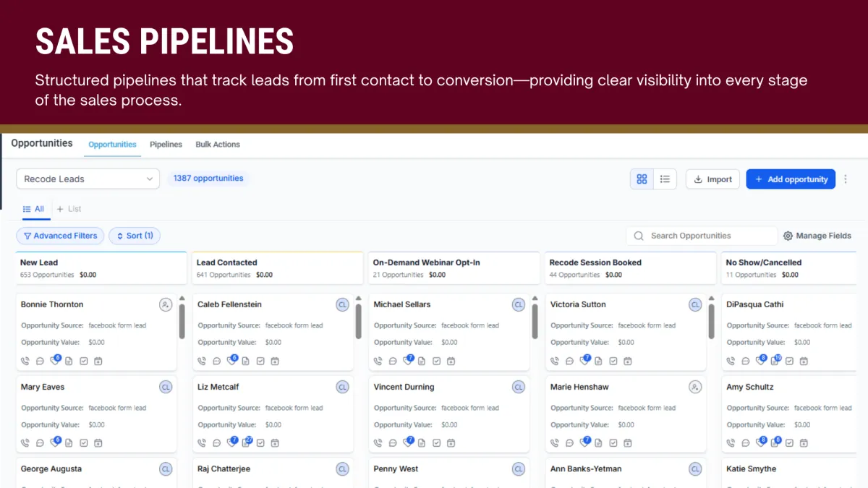Open the Bulk Actions tab

pyautogui.click(x=218, y=145)
